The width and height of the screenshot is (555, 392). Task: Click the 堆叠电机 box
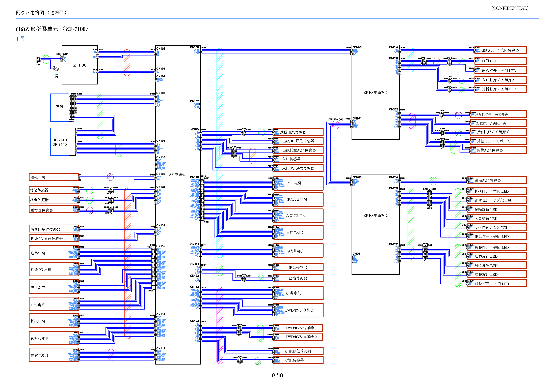coord(54,253)
